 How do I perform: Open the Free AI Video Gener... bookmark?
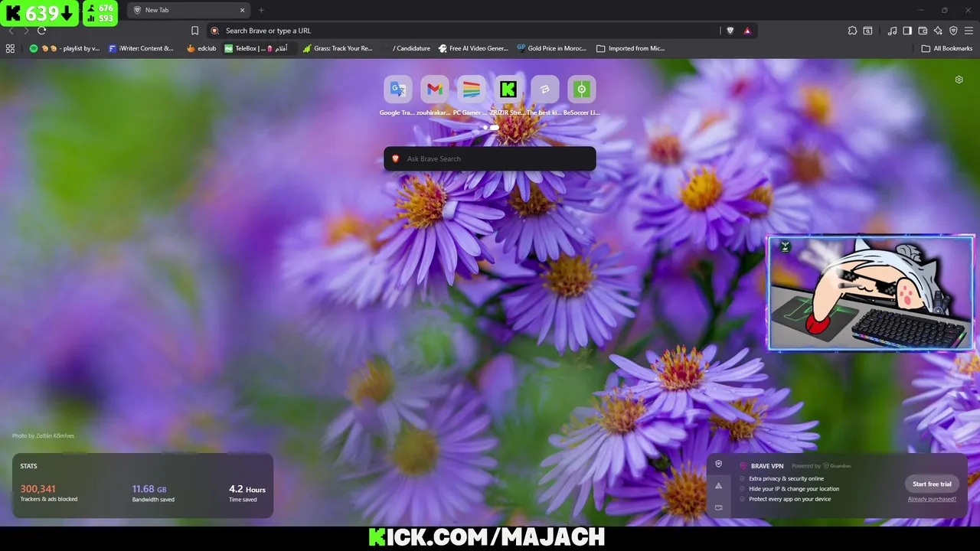point(473,48)
